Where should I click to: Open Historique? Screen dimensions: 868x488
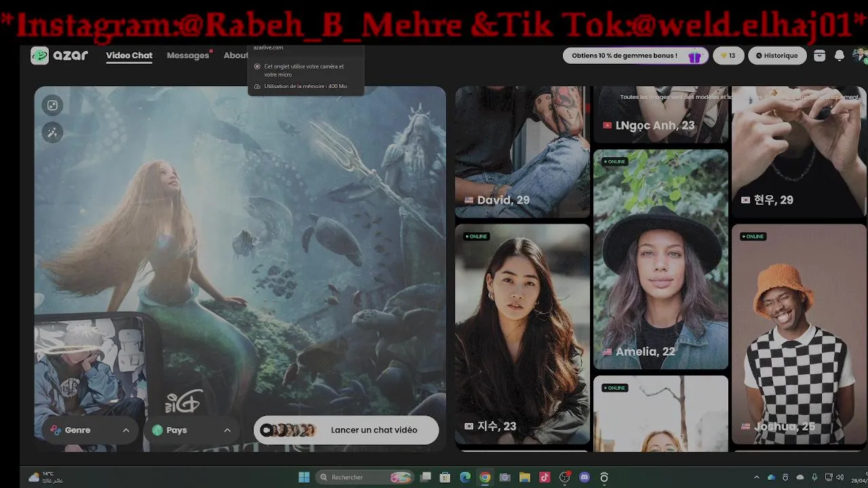click(777, 56)
